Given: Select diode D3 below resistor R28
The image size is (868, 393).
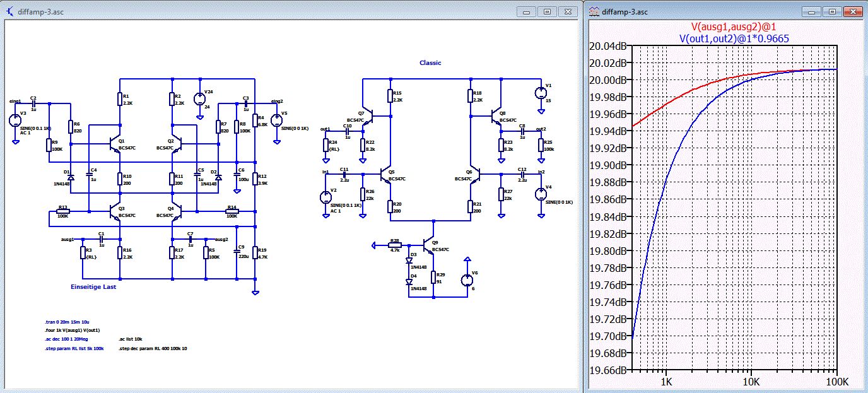Looking at the screenshot, I should click(409, 260).
